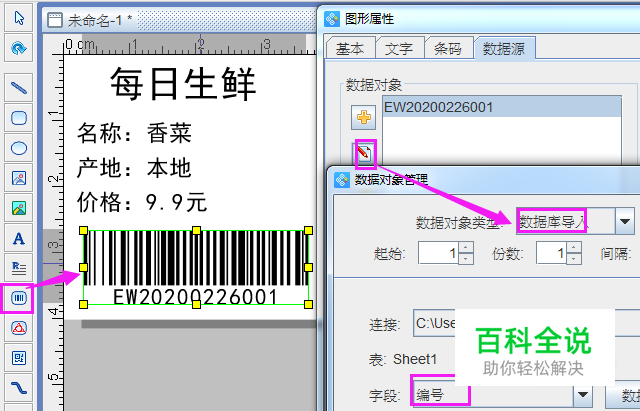Increase the 起始 value with the up arrow
Viewport: 640px width, 411px height.
[465, 247]
